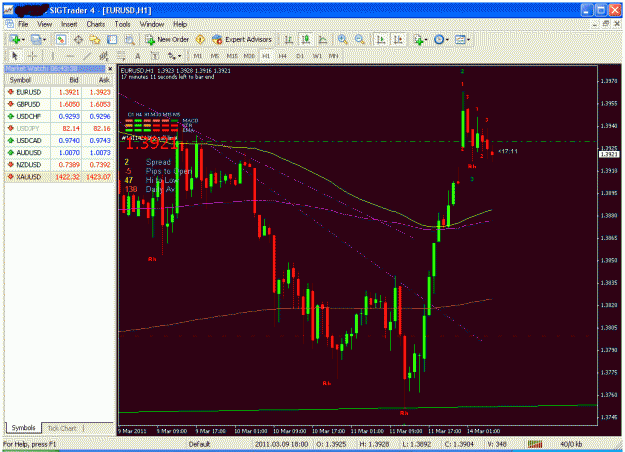Click the New Order button

click(x=167, y=39)
